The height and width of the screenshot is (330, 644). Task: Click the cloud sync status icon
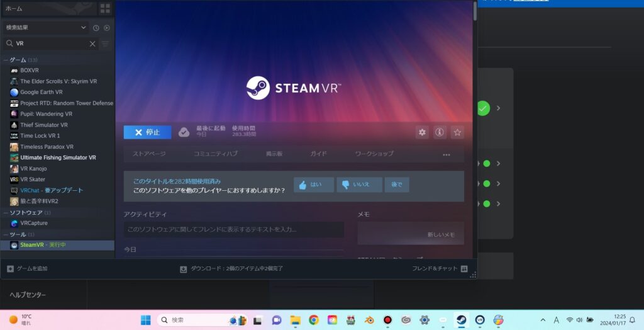pyautogui.click(x=184, y=132)
